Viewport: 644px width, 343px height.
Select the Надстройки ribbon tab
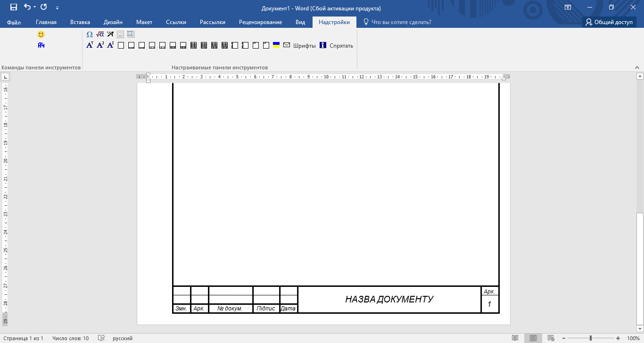(334, 22)
